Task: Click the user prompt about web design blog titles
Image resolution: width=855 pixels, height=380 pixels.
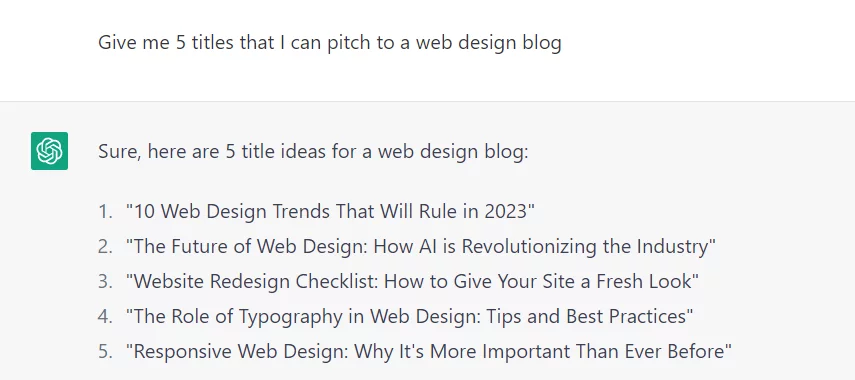Action: [x=329, y=43]
